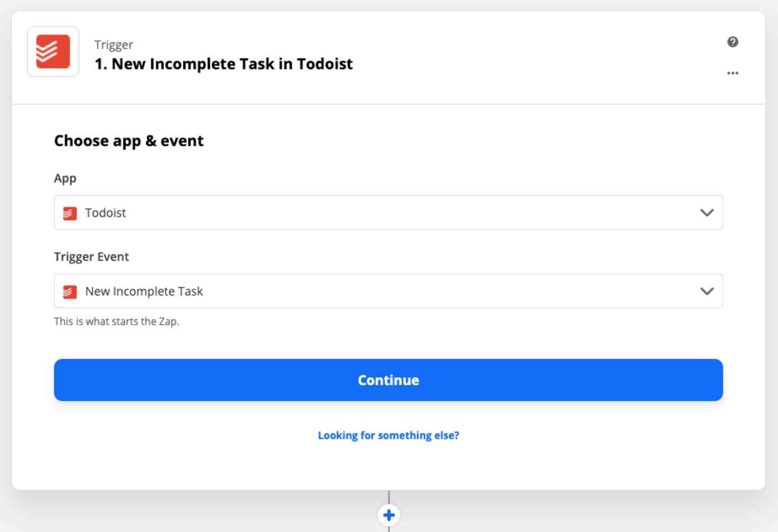Add a step with the plus button
778x532 pixels.
tap(389, 515)
